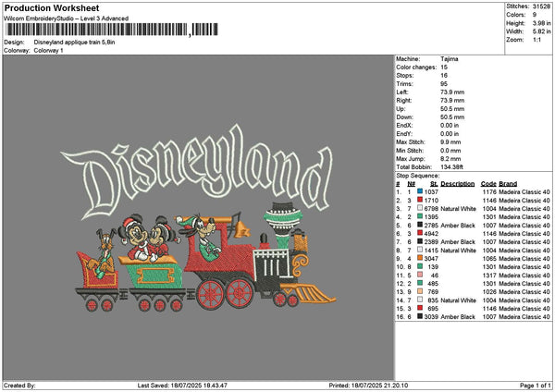555x392 pixels.
Task: Click thread code '1026' in stop row 13
Action: coord(490,292)
